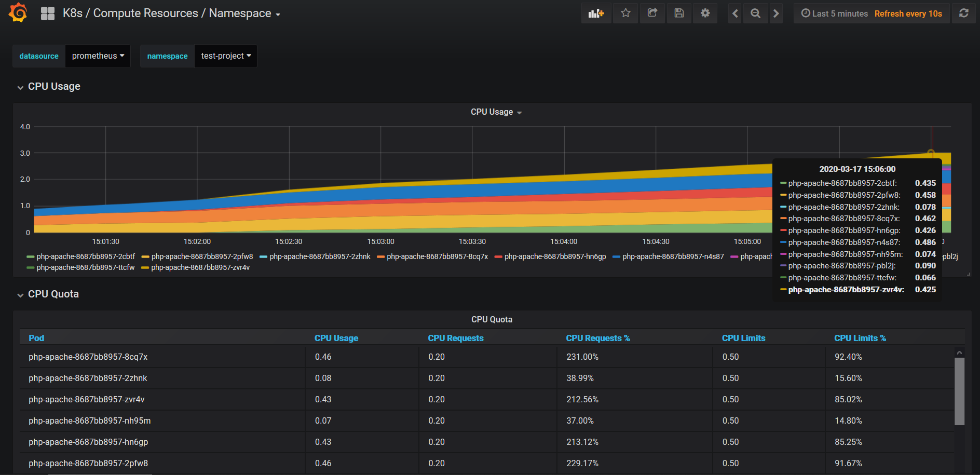The height and width of the screenshot is (475, 980).
Task: Open color picker for 8cq7x legend swatch
Action: point(380,257)
